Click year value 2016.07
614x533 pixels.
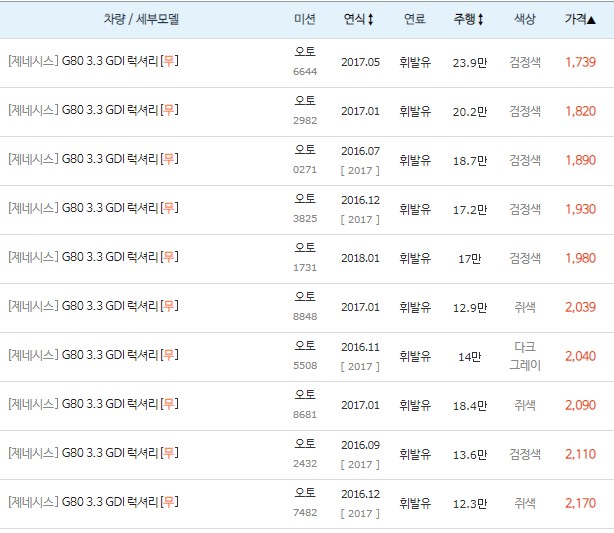(x=360, y=151)
